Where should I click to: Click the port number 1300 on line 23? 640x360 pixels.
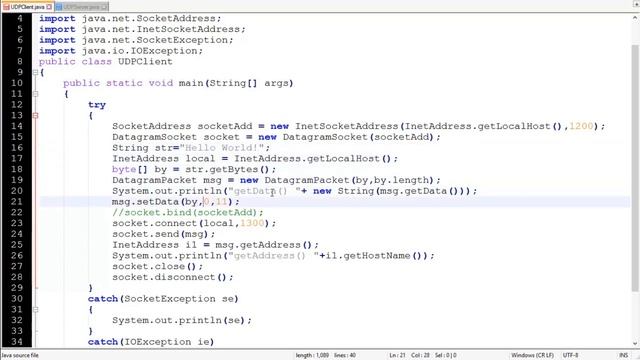(x=252, y=223)
